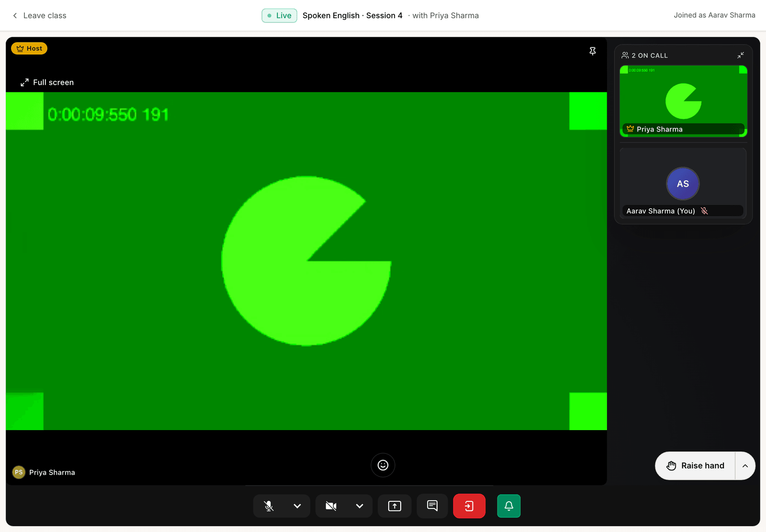The image size is (766, 532).
Task: Share your screen
Action: 394,506
